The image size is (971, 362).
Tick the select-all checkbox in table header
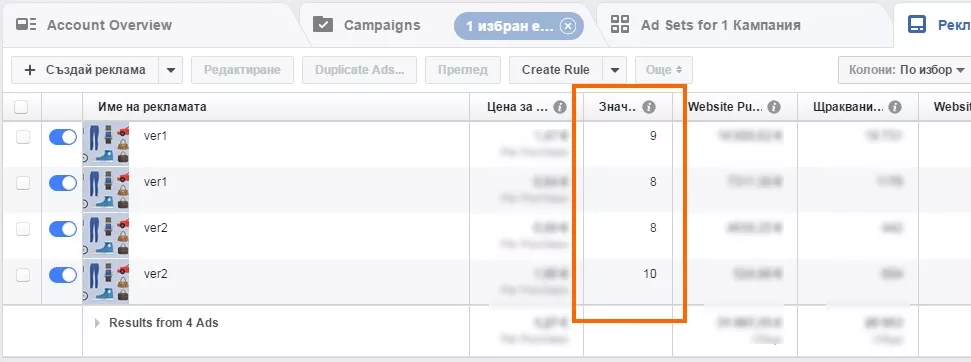coord(21,107)
